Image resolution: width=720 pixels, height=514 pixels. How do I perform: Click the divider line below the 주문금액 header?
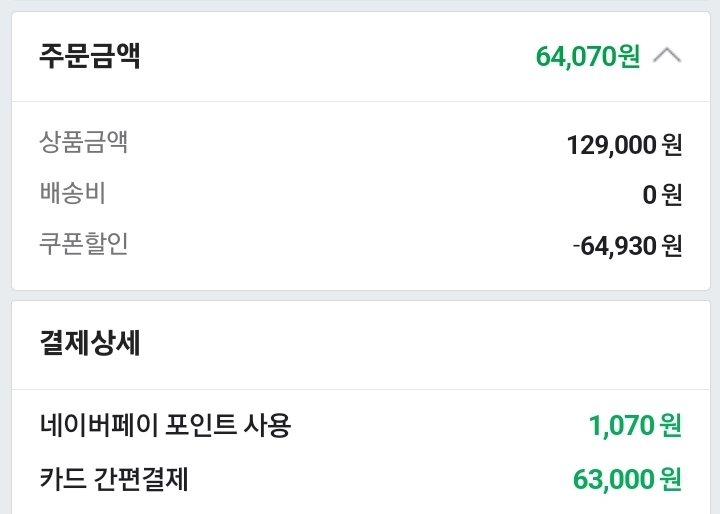click(x=360, y=101)
